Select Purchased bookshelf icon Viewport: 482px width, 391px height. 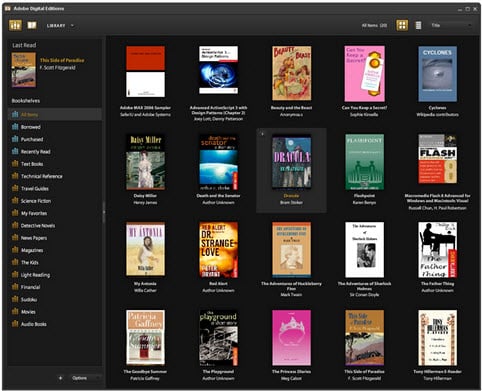pos(15,139)
